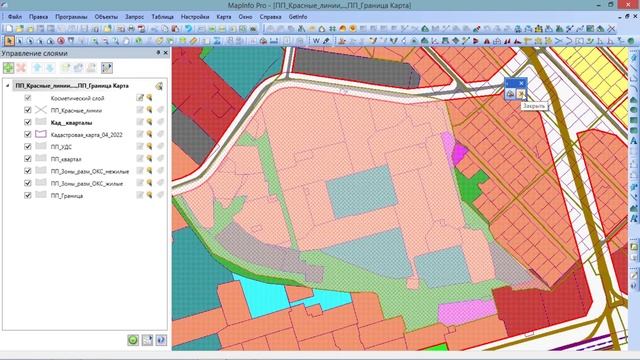Hide the ПП_Граница layer
The height and width of the screenshot is (360, 640).
pyautogui.click(x=28, y=196)
